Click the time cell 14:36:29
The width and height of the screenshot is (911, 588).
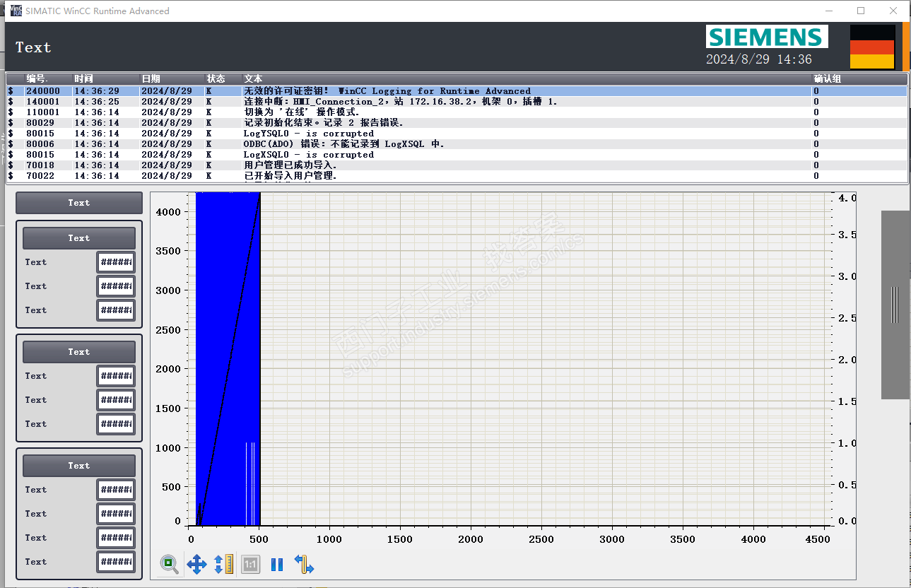97,91
